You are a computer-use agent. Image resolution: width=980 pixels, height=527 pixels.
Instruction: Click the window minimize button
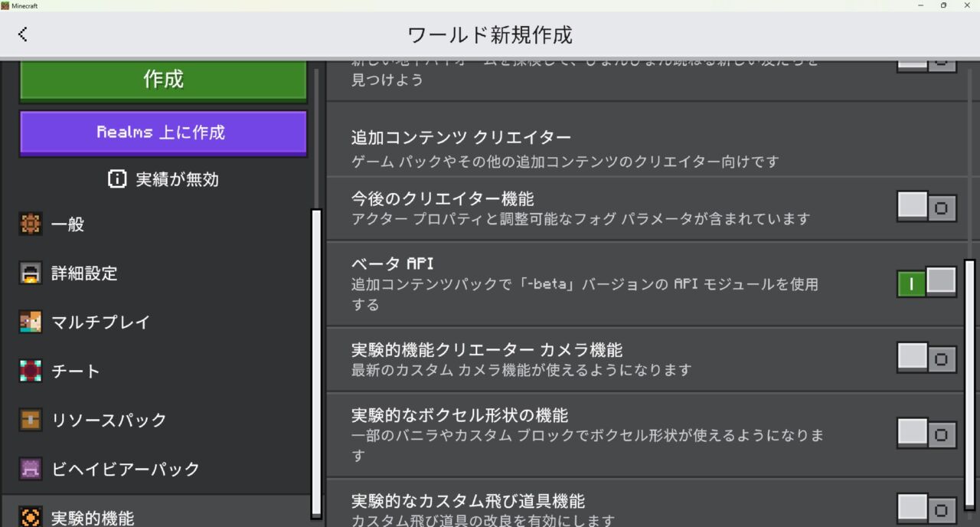click(920, 5)
